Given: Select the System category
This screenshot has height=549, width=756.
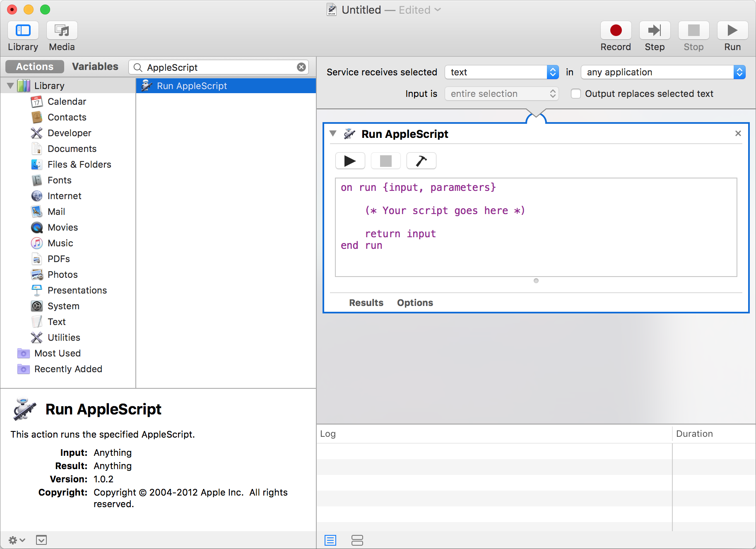Looking at the screenshot, I should point(63,306).
